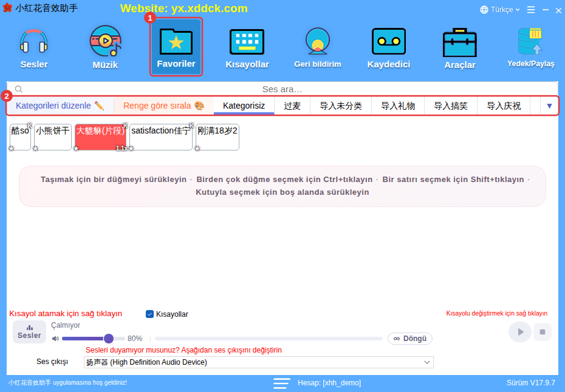Switch to the 导入未分类 tab
The image size is (565, 392).
click(341, 106)
